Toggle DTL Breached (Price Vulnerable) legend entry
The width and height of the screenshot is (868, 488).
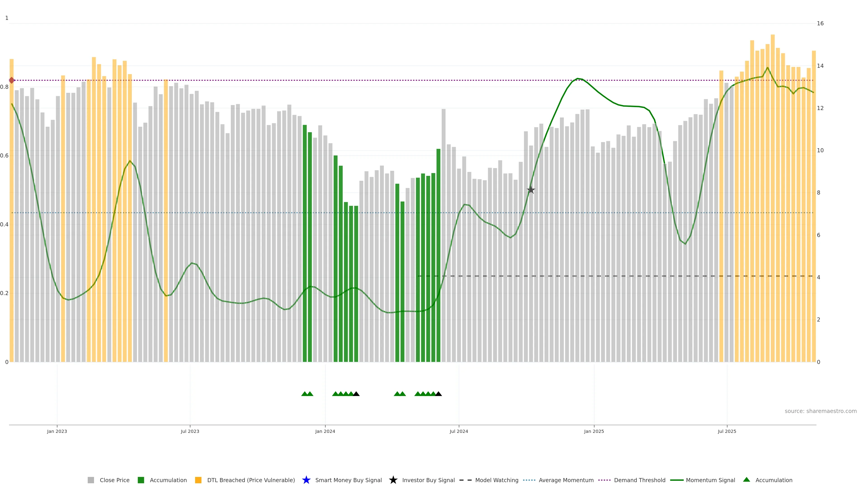tap(251, 480)
